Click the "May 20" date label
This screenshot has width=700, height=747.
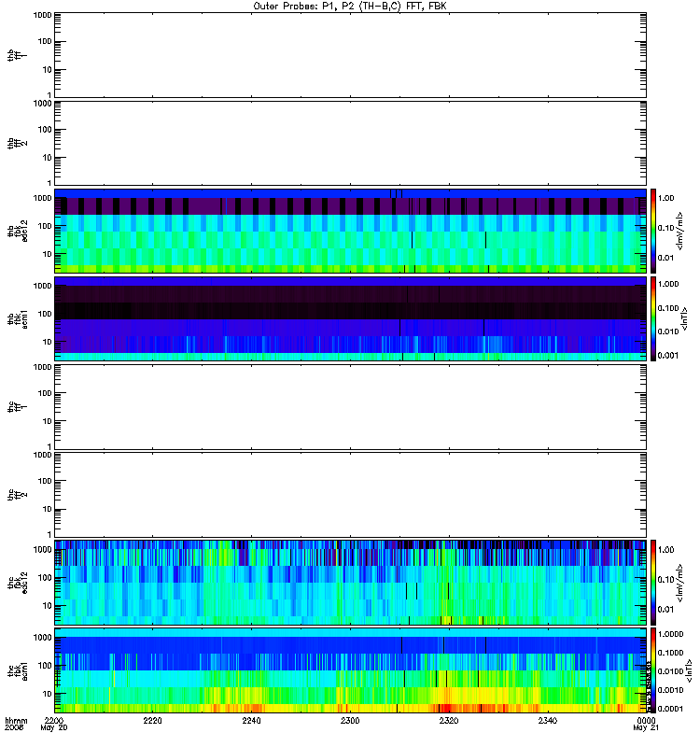click(x=54, y=728)
